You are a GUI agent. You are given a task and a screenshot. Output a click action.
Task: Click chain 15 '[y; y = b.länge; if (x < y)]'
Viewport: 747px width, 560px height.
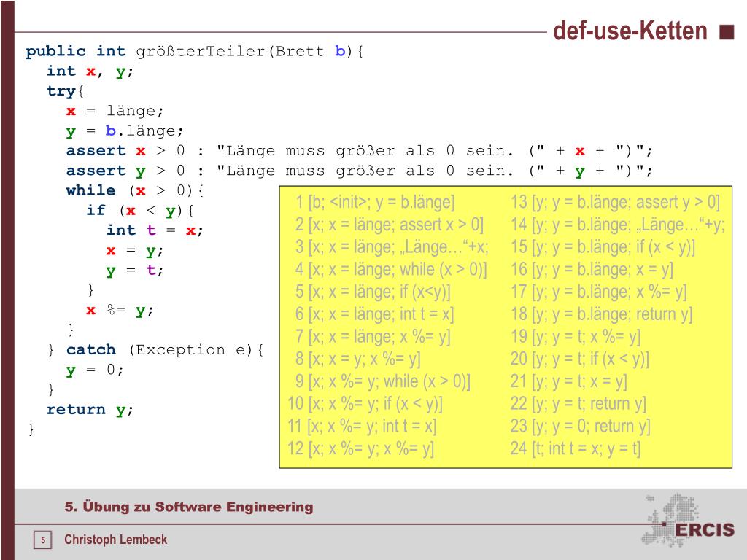pos(603,246)
